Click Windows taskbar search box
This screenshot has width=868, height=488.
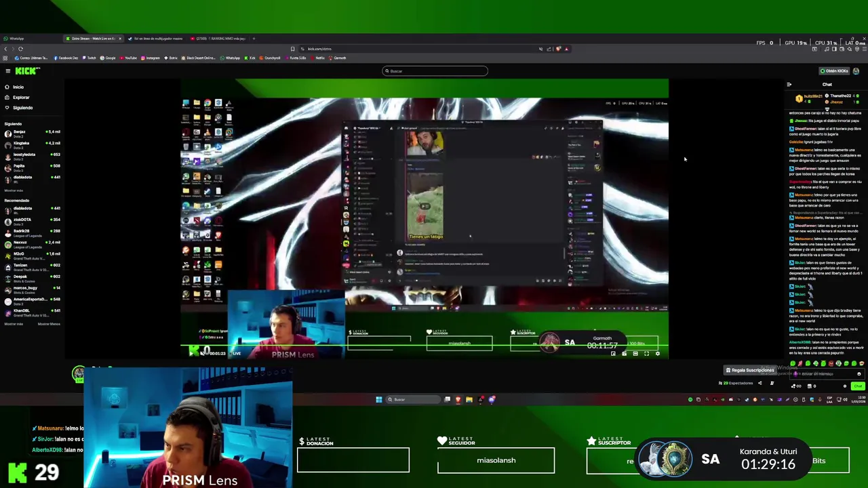[x=413, y=399]
